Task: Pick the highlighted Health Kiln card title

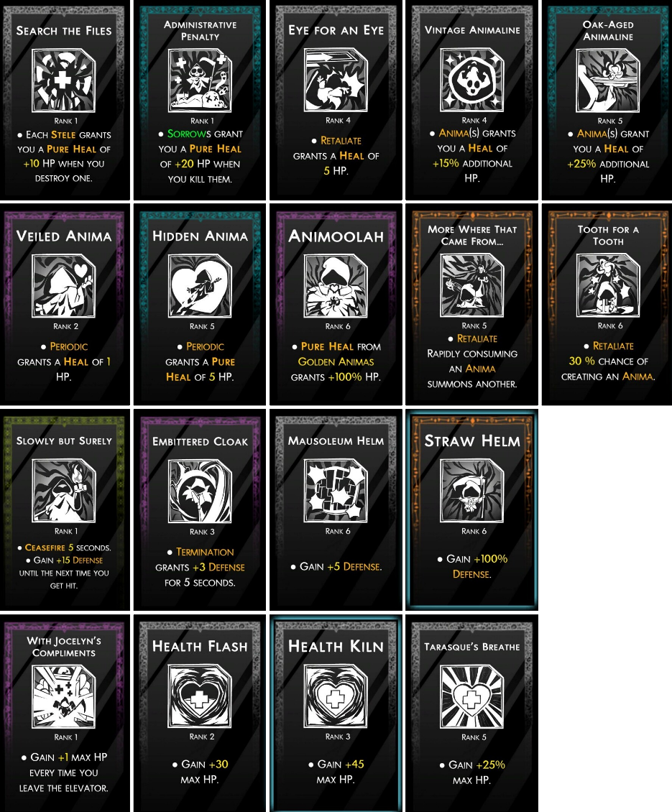Action: tap(336, 646)
